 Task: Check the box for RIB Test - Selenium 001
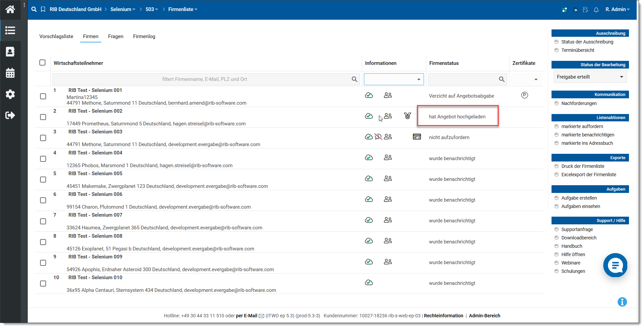coord(43,96)
